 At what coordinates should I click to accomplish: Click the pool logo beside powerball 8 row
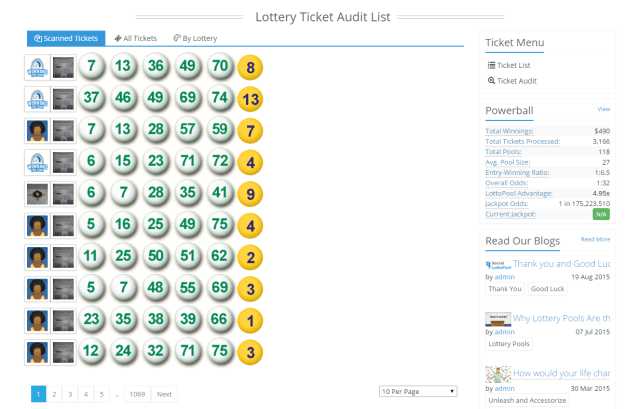[36, 68]
